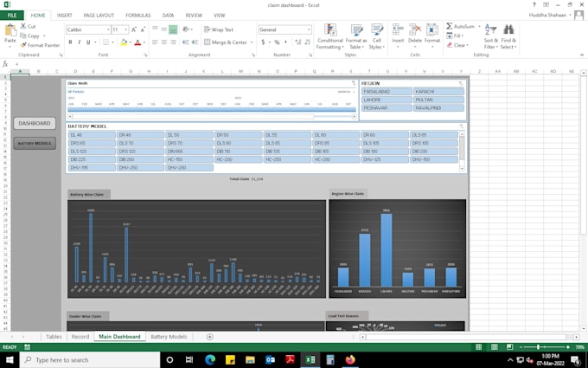Image resolution: width=588 pixels, height=368 pixels.
Task: Add a new sheet with plus icon
Action: click(x=209, y=336)
